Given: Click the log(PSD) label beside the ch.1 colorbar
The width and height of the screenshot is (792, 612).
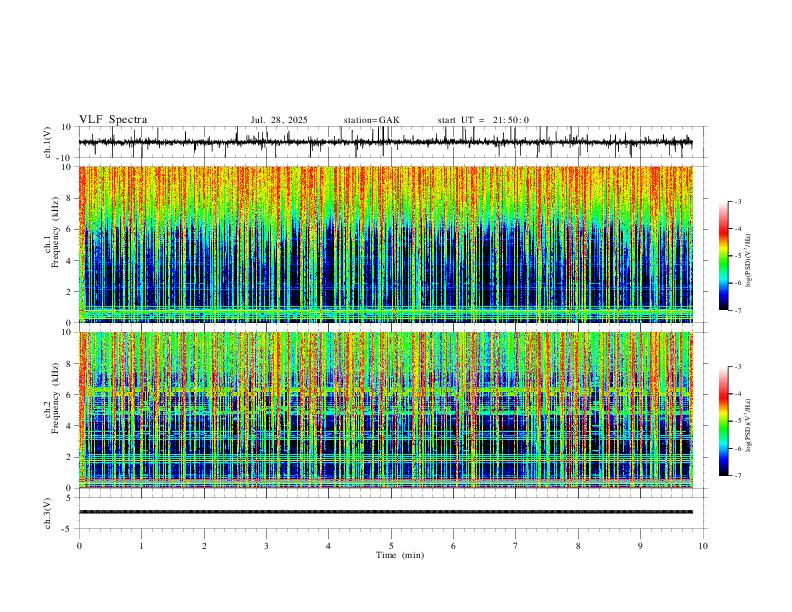Looking at the screenshot, I should pos(748,261).
